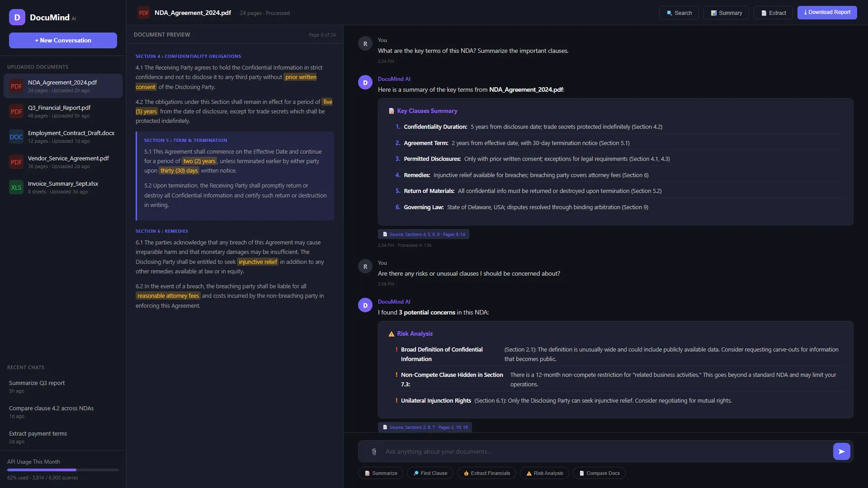The width and height of the screenshot is (868, 488).
Task: Click the API usage progress bar
Action: pos(63,470)
